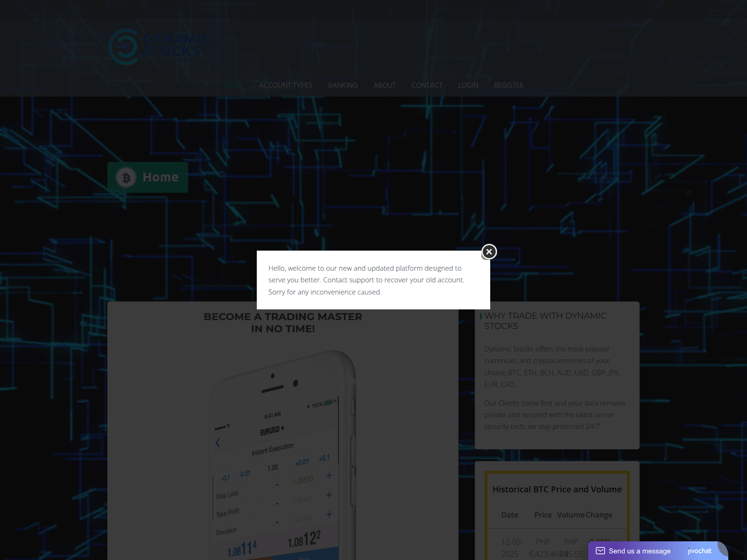The height and width of the screenshot is (560, 747).
Task: Click the Date column header
Action: point(510,515)
